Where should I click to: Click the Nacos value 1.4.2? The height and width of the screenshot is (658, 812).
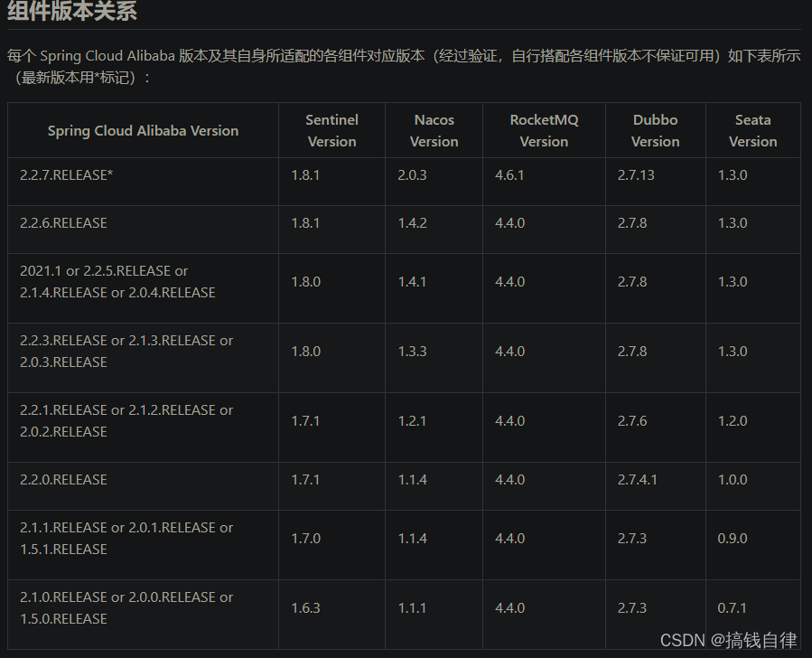click(x=412, y=222)
